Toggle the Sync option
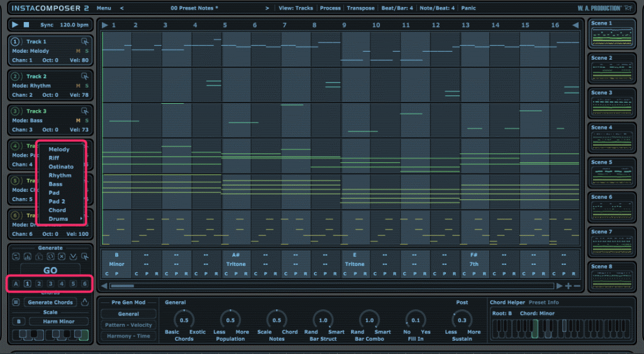The width and height of the screenshot is (644, 354). click(x=47, y=25)
